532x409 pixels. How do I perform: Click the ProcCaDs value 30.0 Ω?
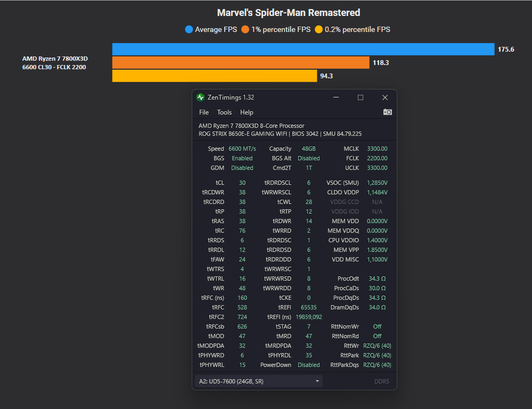pos(377,288)
